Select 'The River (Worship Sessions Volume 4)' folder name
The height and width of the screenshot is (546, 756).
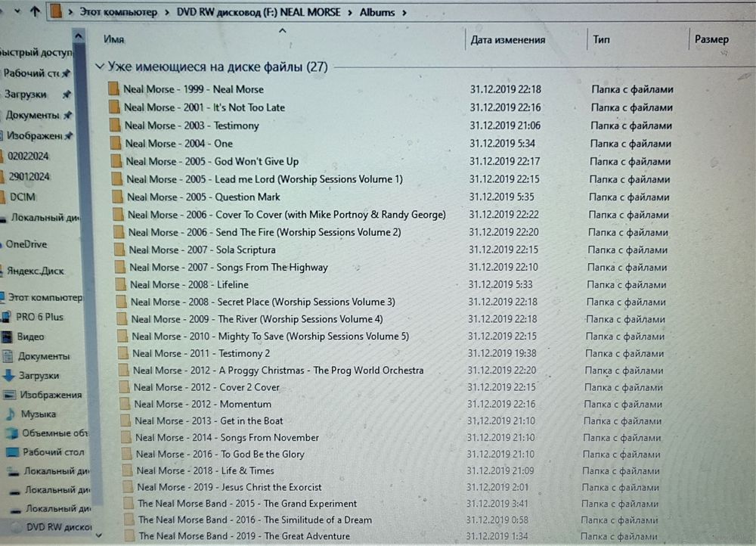tap(257, 319)
